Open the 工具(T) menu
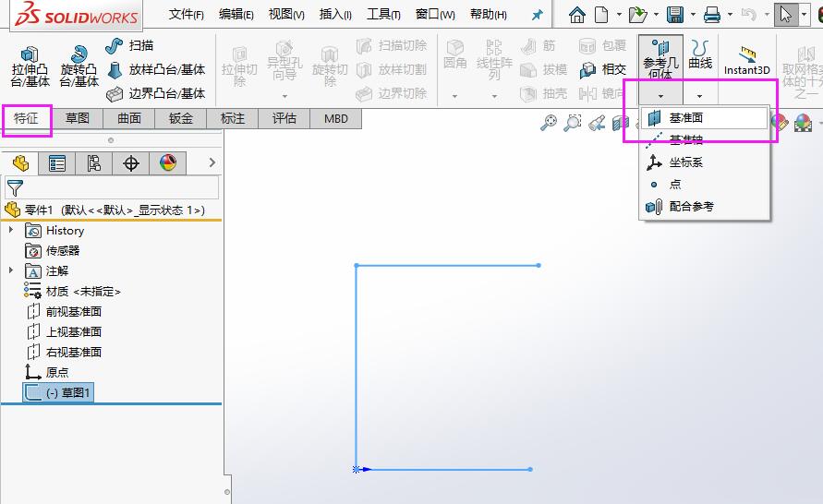Screen dimensions: 823x504 pyautogui.click(x=383, y=15)
